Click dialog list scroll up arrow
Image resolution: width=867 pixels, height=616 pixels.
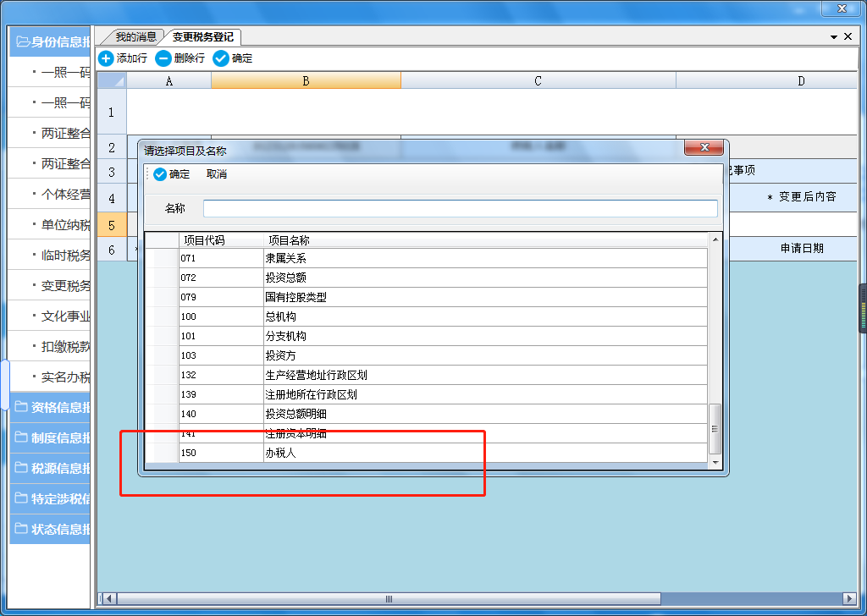coord(715,239)
